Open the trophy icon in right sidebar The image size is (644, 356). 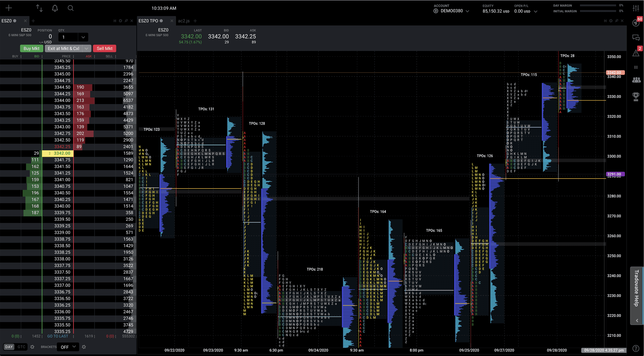tap(636, 97)
